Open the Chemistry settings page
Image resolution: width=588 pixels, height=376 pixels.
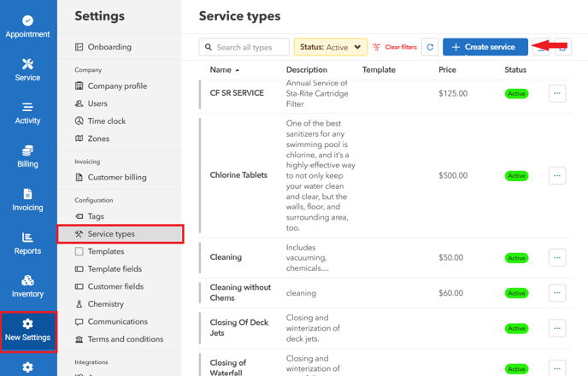coord(105,304)
